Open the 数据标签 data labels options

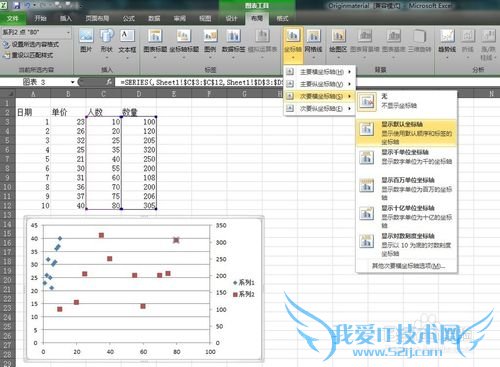click(x=233, y=43)
